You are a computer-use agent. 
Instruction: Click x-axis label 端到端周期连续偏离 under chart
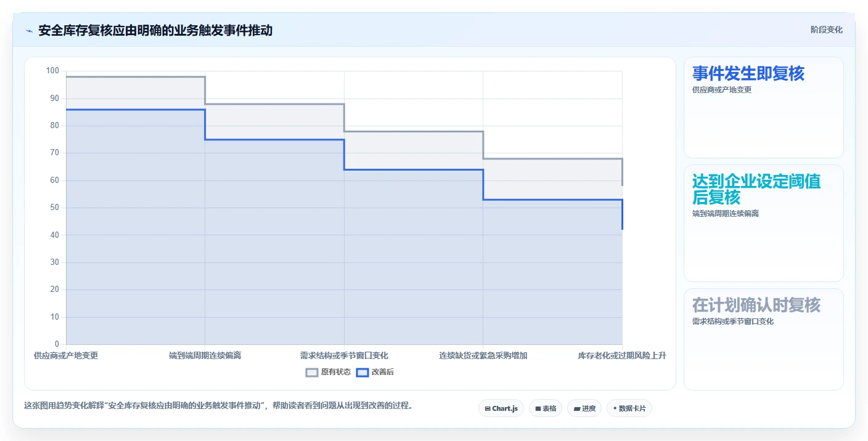tap(205, 355)
